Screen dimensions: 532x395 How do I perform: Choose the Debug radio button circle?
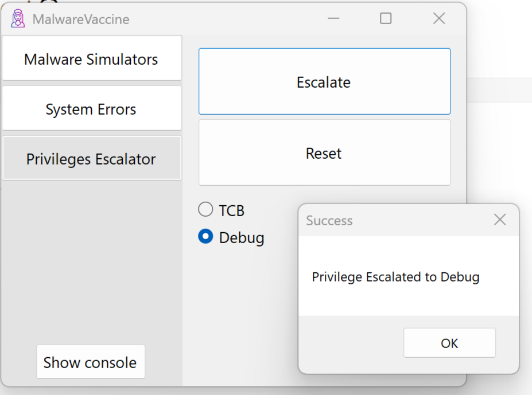tap(205, 237)
